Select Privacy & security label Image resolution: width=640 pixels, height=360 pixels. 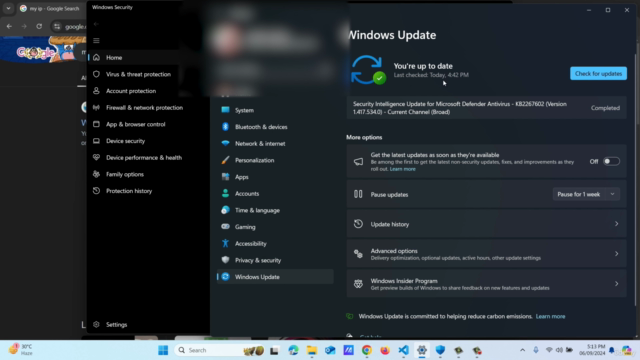point(258,260)
